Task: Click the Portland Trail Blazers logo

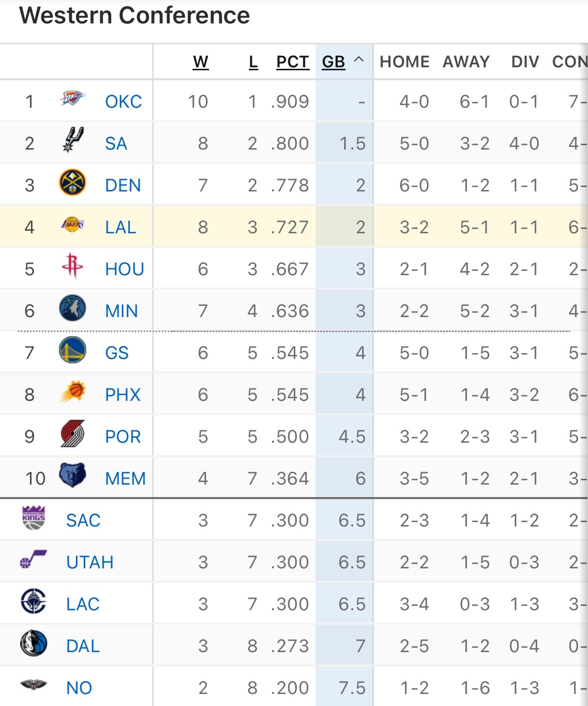Action: coord(72,434)
